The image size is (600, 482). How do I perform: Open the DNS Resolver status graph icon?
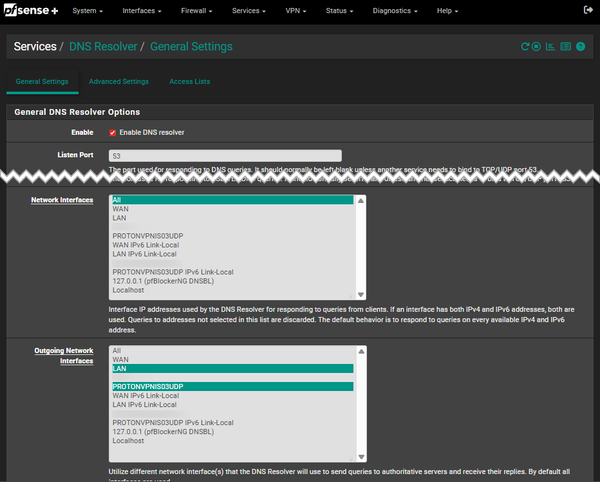tap(550, 47)
